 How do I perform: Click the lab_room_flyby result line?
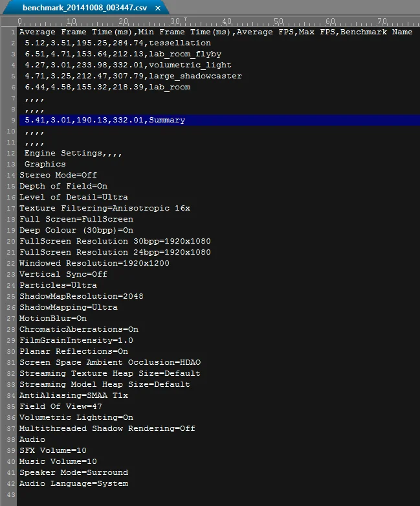coord(123,54)
